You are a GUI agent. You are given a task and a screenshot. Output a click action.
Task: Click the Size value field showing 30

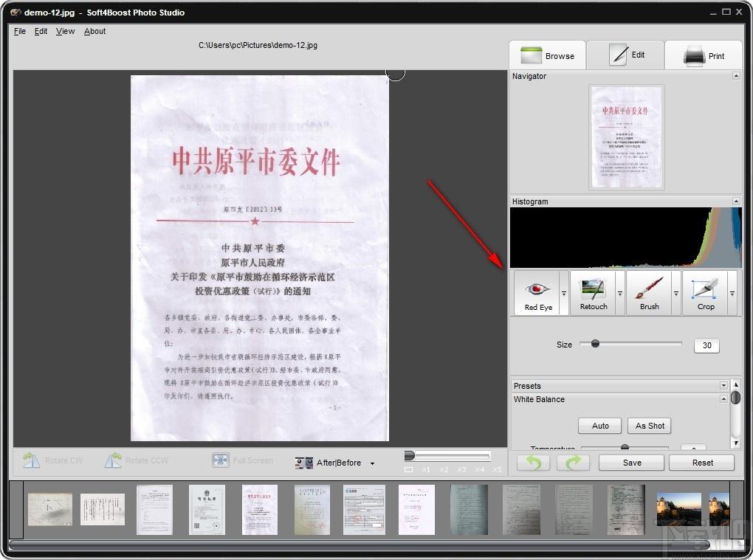(x=706, y=345)
